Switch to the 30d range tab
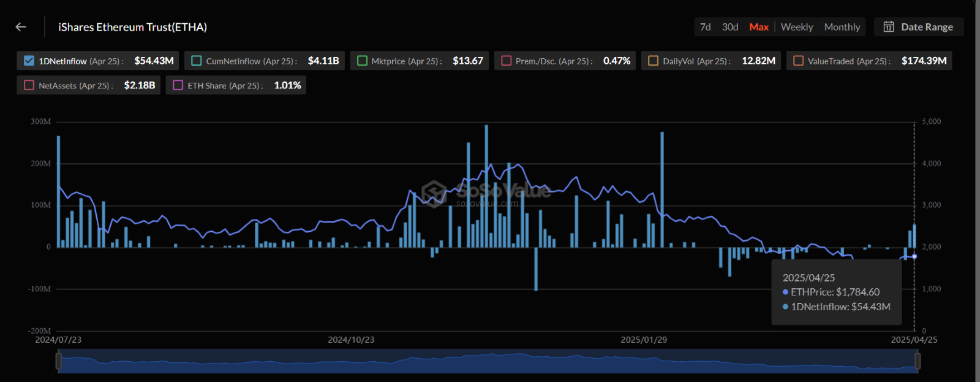 730,27
